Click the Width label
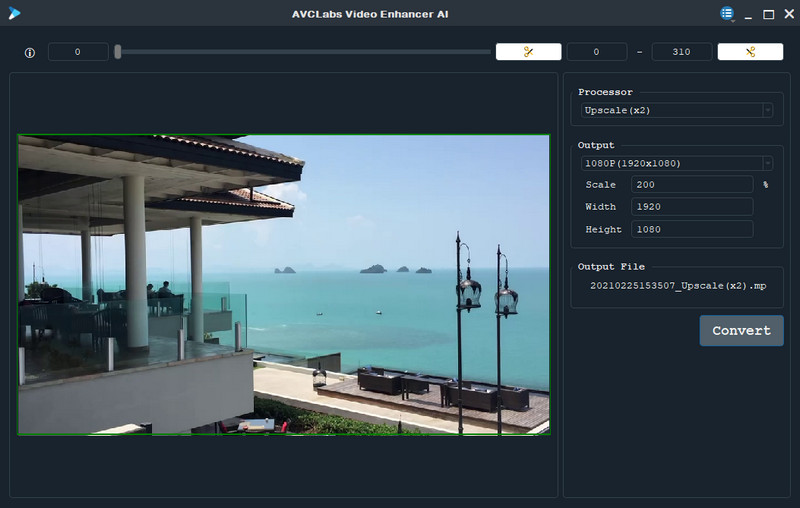The width and height of the screenshot is (800, 508). [601, 207]
